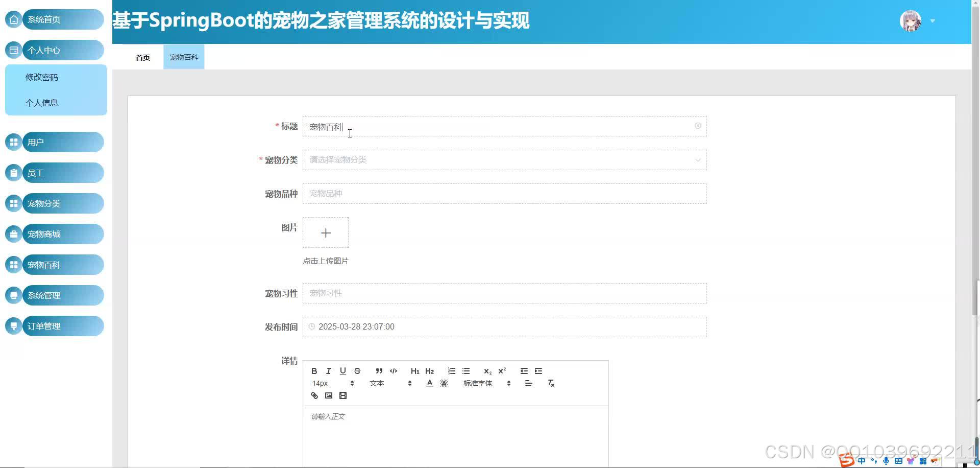The height and width of the screenshot is (468, 980).
Task: Insert a video into the editor
Action: (343, 395)
